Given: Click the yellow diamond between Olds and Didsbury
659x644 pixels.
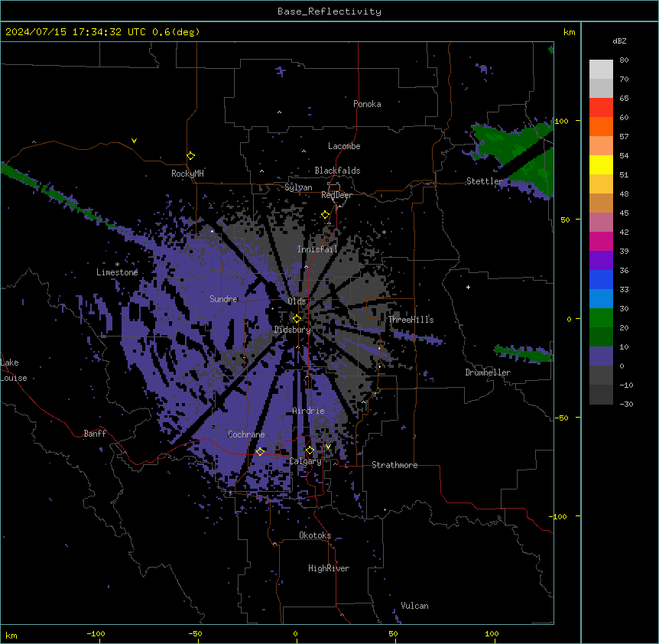Looking at the screenshot, I should pos(297,319).
